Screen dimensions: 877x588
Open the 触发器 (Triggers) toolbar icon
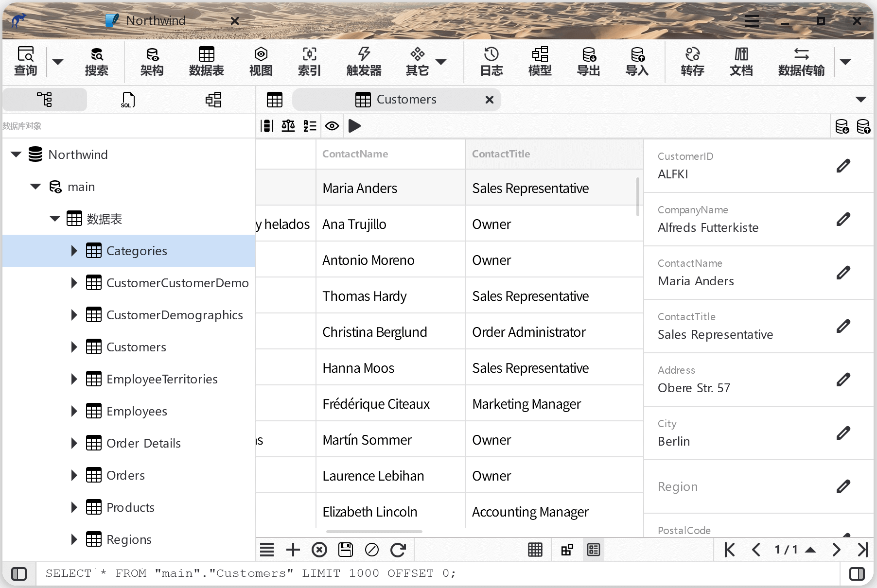tap(364, 61)
